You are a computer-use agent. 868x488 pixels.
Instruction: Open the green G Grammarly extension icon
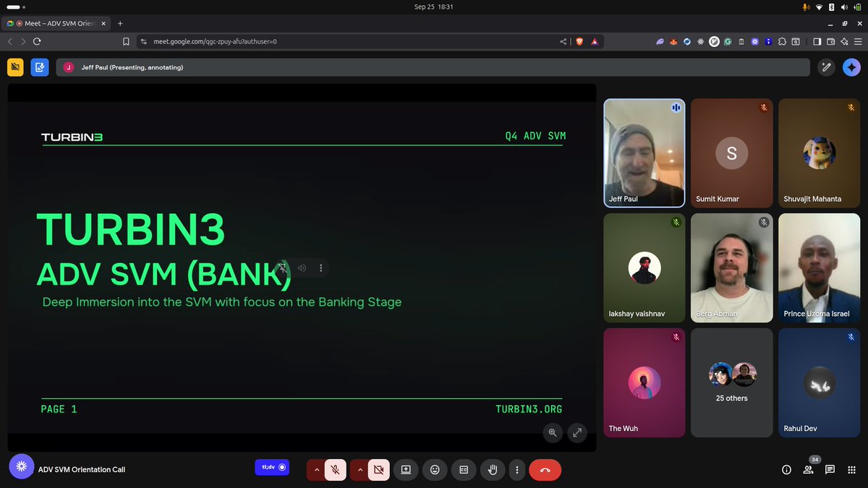click(x=728, y=41)
